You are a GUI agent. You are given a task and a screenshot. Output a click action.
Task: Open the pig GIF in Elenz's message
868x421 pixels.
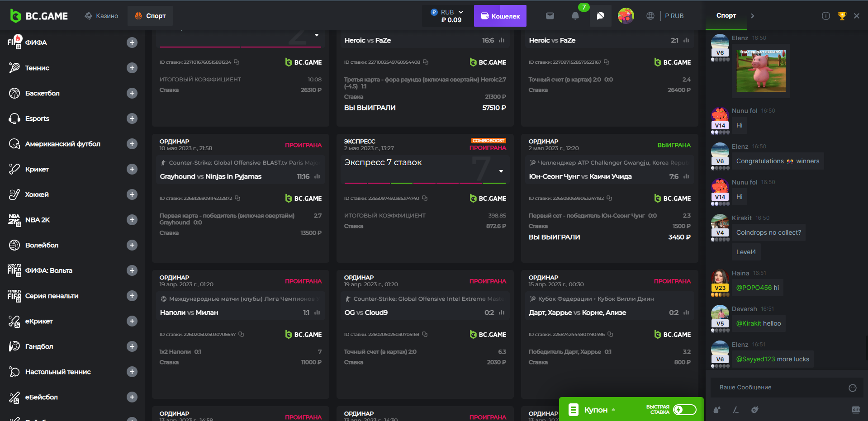761,71
